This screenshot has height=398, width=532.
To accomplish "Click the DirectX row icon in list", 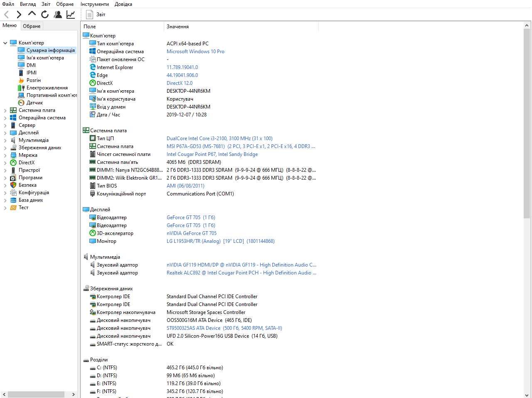I will point(93,83).
